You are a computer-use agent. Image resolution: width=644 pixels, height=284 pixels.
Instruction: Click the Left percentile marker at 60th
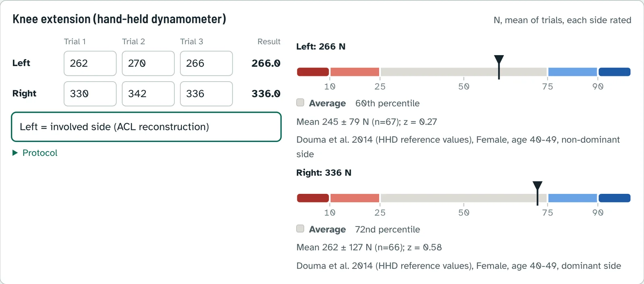(x=499, y=67)
